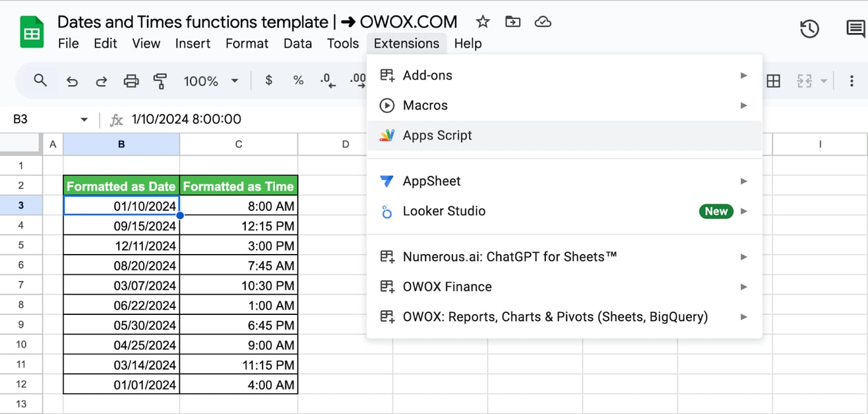Image resolution: width=868 pixels, height=414 pixels.
Task: Open the Format menu
Action: 247,43
